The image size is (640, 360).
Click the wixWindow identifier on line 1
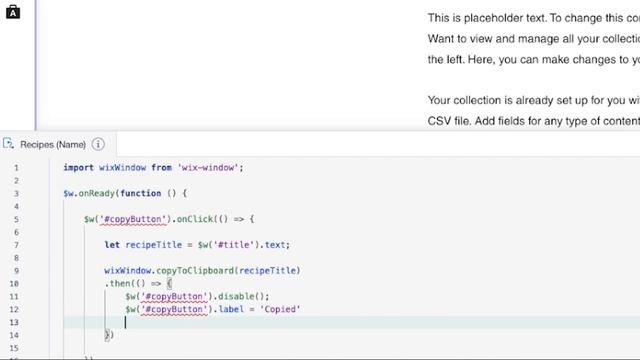(x=122, y=167)
